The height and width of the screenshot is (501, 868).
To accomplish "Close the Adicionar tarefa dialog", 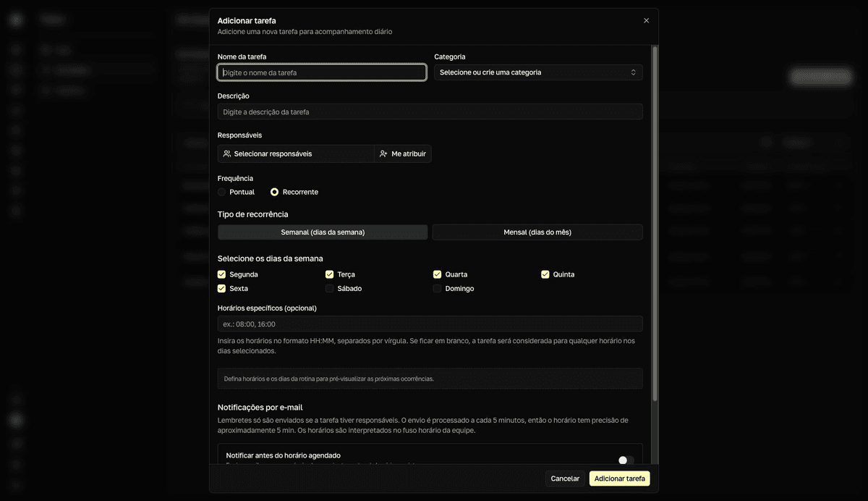I will [x=646, y=20].
